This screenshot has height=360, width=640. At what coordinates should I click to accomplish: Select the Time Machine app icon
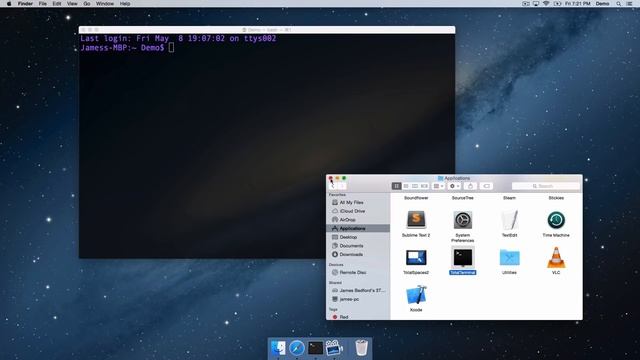556,220
